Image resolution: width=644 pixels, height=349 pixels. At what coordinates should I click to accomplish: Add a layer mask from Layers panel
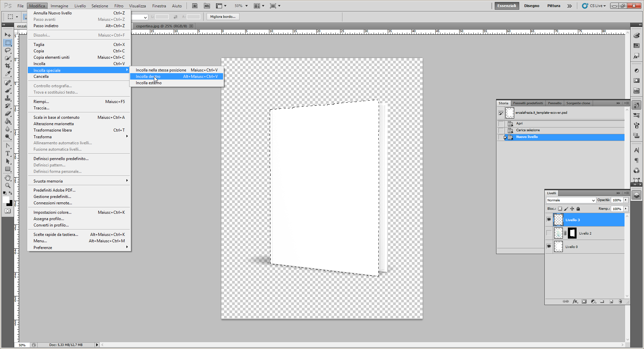coord(584,301)
